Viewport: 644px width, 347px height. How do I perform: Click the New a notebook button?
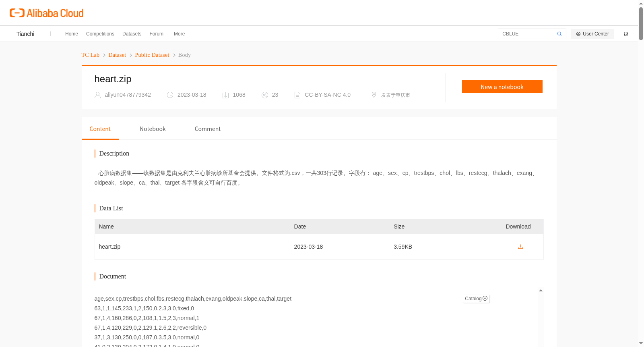point(502,87)
